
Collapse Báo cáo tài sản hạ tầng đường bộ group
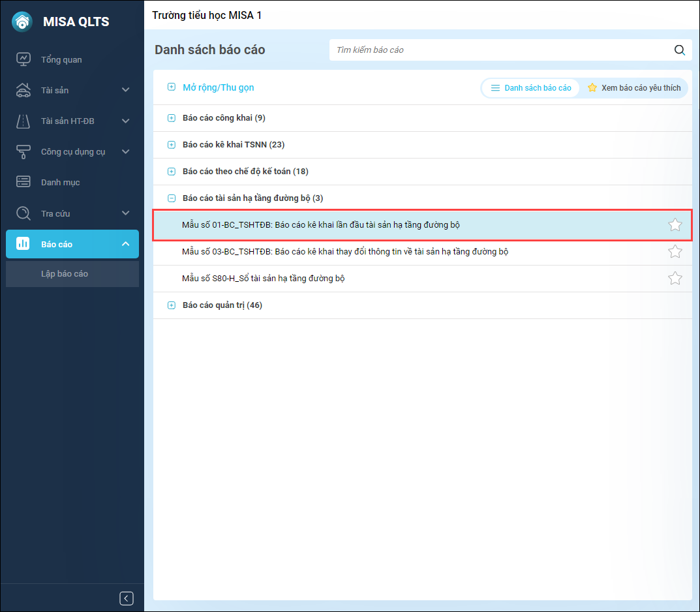[172, 198]
